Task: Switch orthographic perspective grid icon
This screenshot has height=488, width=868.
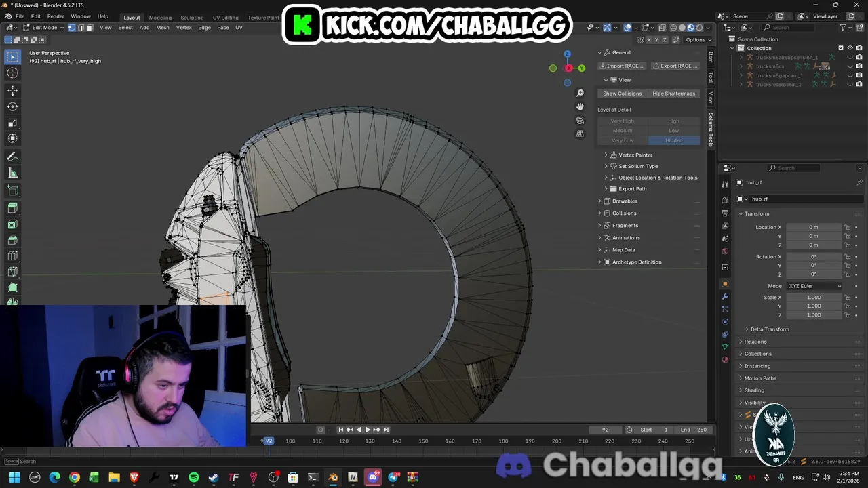Action: click(x=580, y=134)
